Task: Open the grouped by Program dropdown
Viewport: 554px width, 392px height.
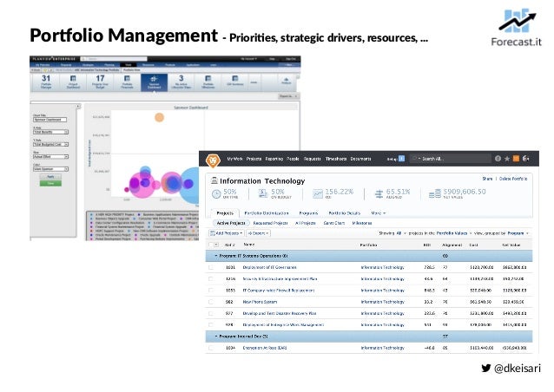Action: 518,233
